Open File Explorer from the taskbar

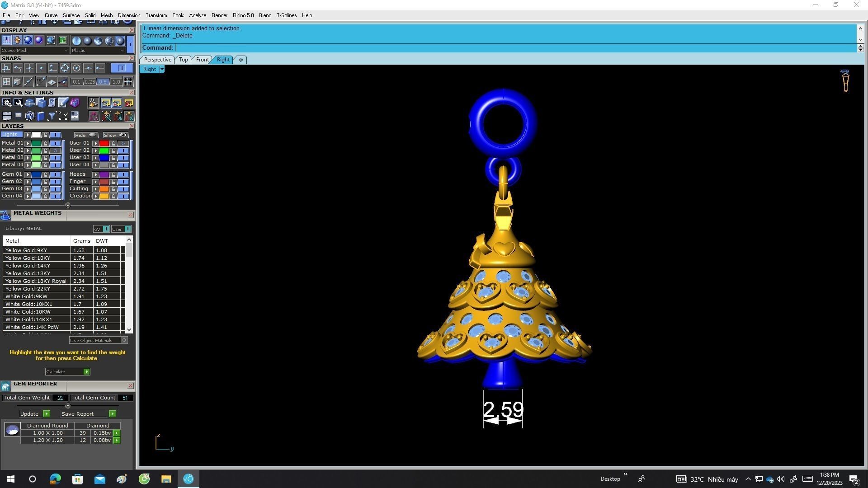coord(166,479)
